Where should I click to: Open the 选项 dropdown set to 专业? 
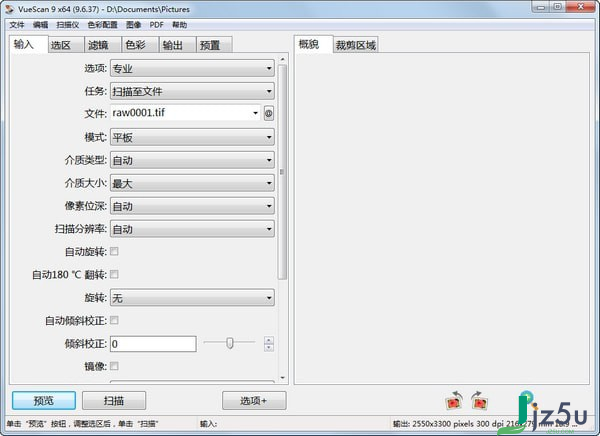[x=192, y=69]
